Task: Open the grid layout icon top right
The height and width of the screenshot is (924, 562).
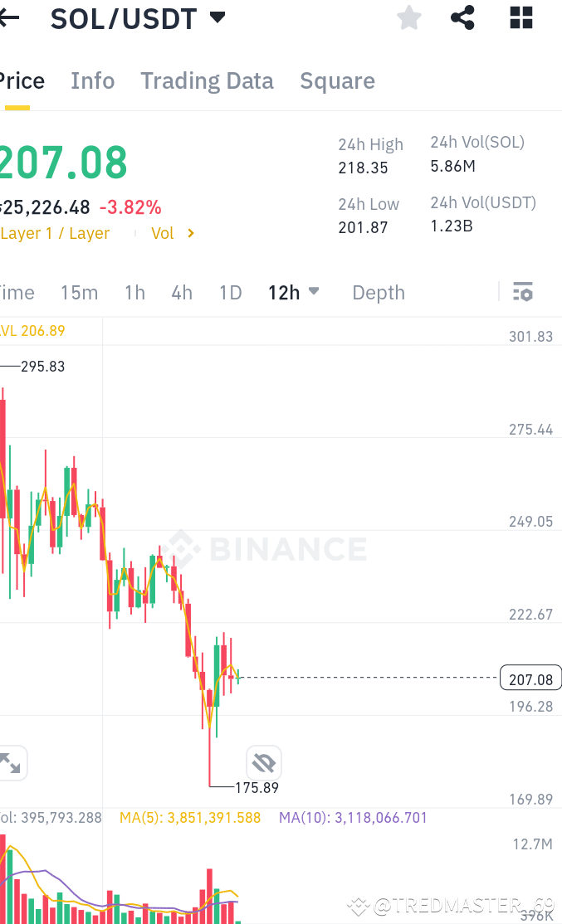Action: [520, 17]
